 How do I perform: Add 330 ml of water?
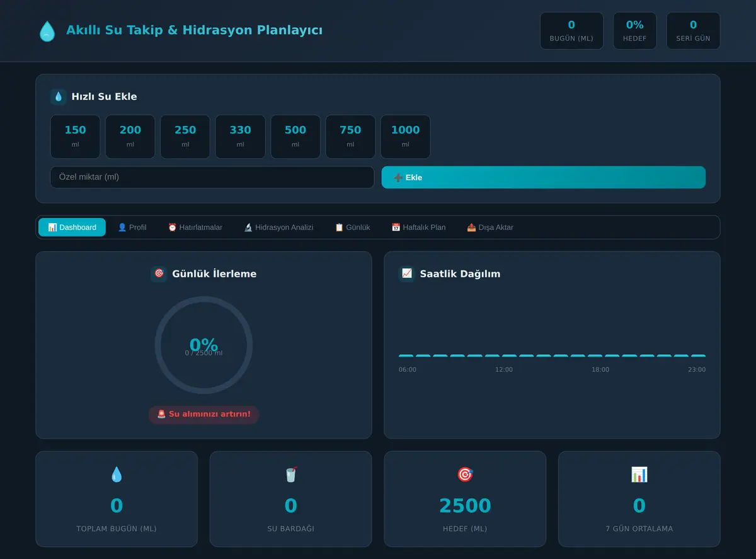(240, 137)
